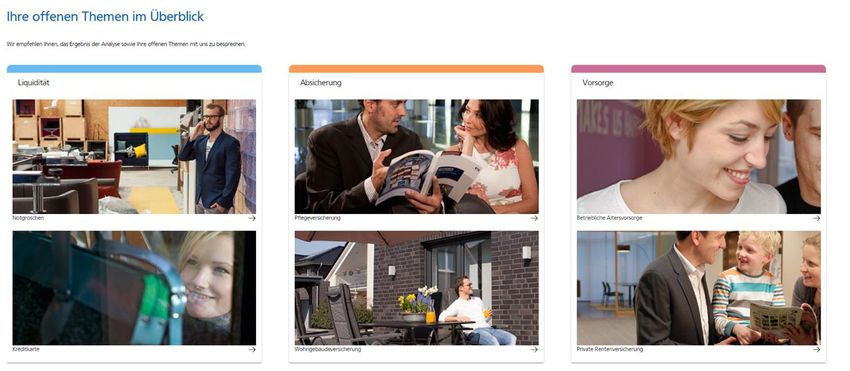850x371 pixels.
Task: Select the Wohngebäudeversicherung label
Action: click(328, 350)
